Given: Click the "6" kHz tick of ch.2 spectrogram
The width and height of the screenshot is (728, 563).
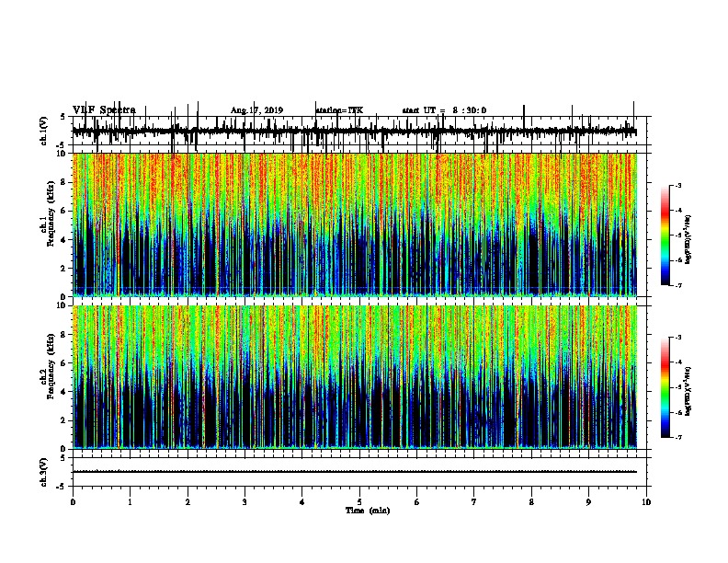Looking at the screenshot, I should [63, 363].
